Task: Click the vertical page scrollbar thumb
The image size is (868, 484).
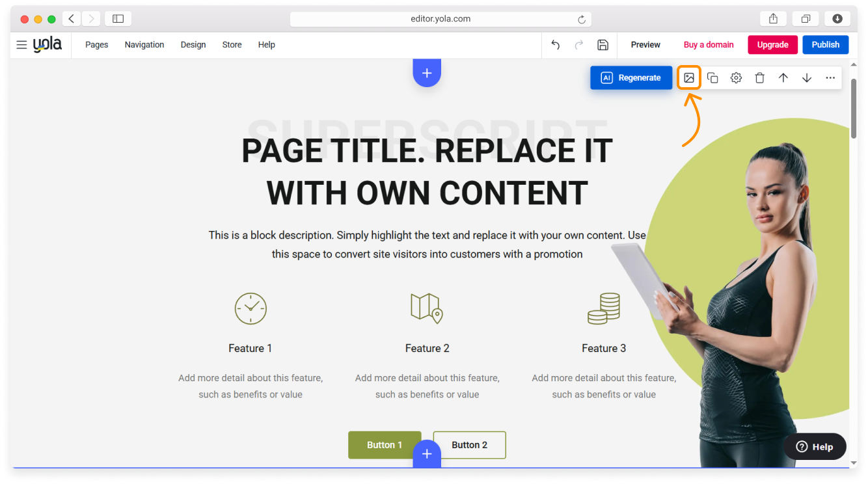Action: coord(853,107)
